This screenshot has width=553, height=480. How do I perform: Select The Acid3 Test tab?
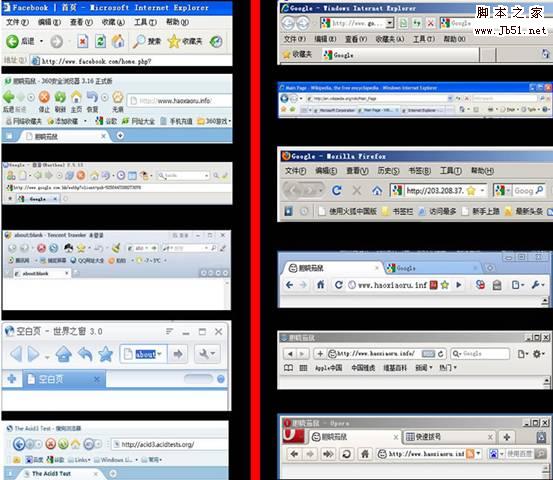click(60, 474)
